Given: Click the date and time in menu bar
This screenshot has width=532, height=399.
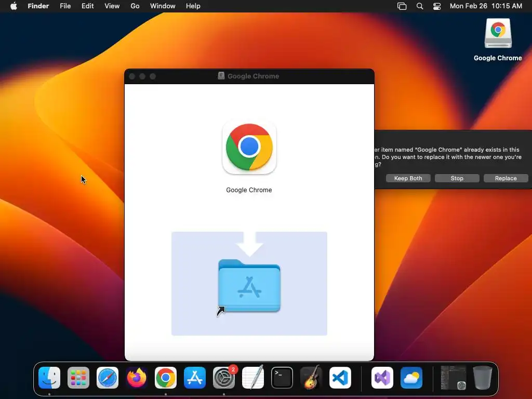Looking at the screenshot, I should [486, 6].
